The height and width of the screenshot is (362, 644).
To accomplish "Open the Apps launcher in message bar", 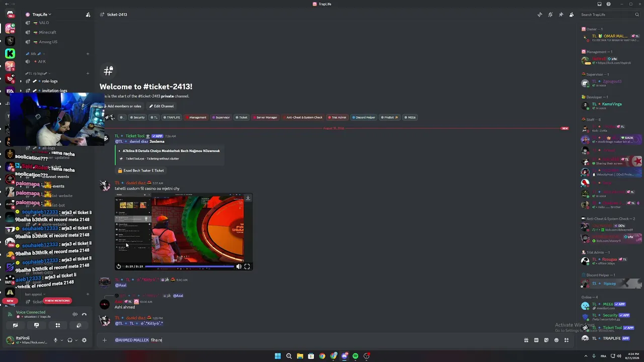I will point(567,340).
